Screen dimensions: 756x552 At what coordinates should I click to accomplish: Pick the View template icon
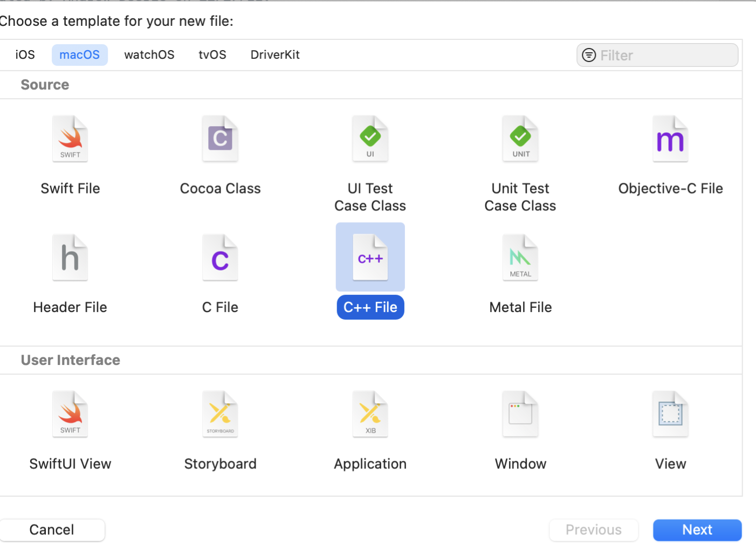pos(670,414)
